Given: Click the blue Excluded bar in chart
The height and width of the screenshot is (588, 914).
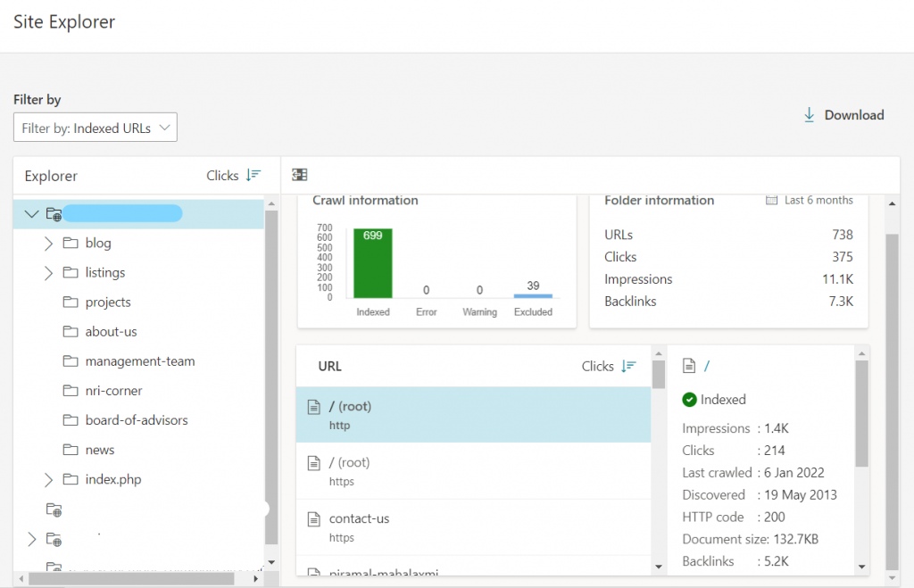Looking at the screenshot, I should 533,296.
